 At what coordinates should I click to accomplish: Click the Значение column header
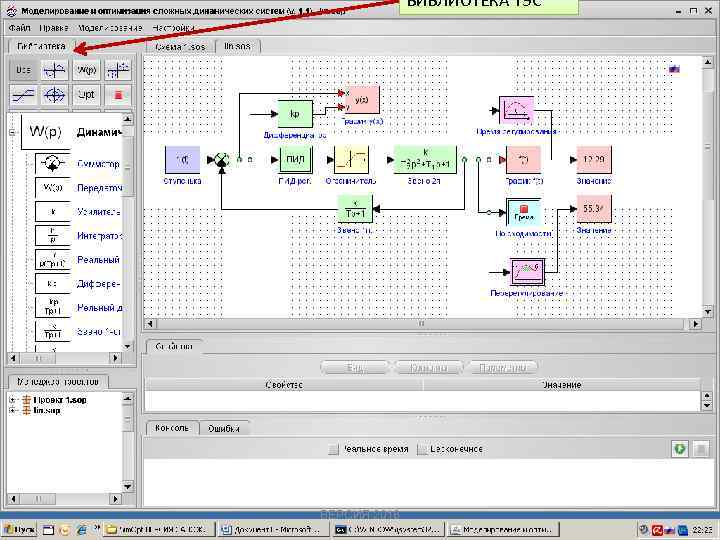coord(562,385)
